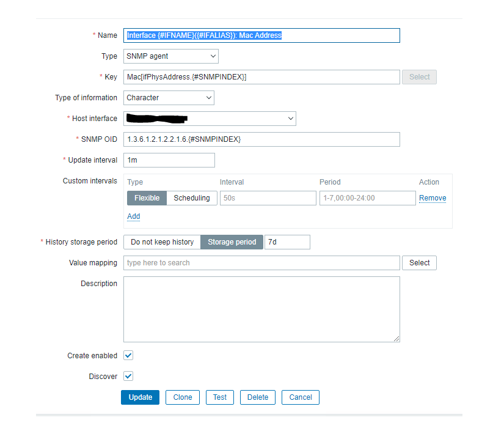Open the Value mapping Select dialog
The width and height of the screenshot is (504, 431).
point(419,263)
